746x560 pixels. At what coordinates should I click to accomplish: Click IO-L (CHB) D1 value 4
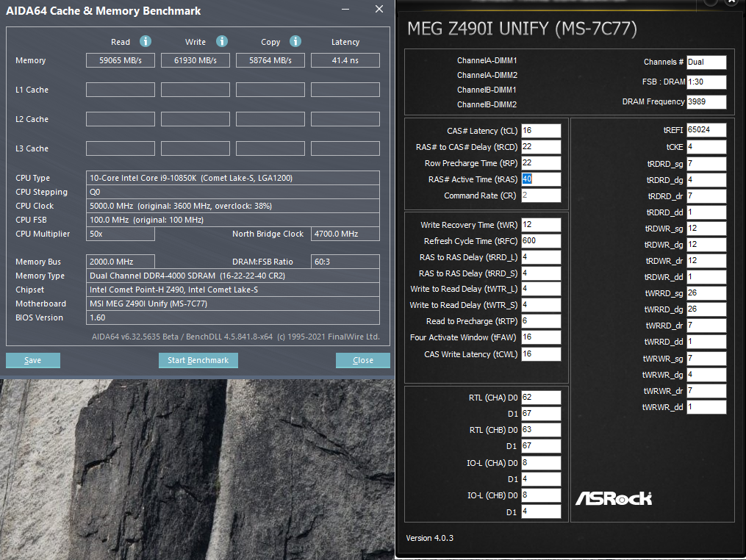coord(541,511)
